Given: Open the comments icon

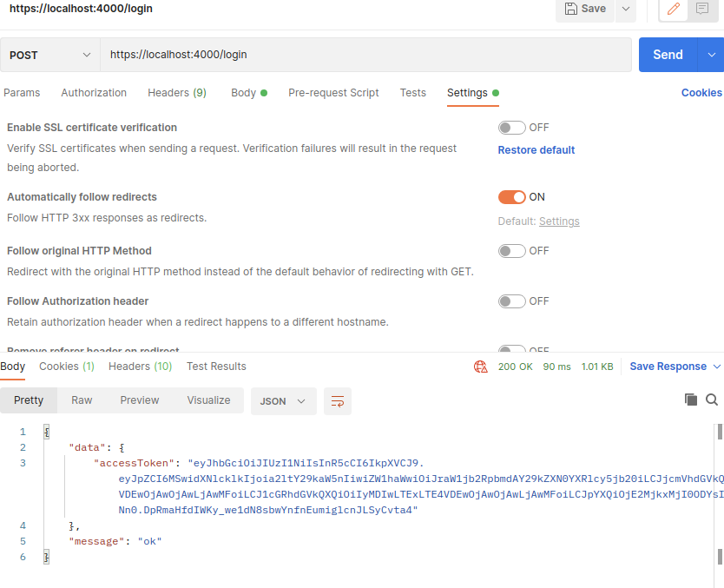Looking at the screenshot, I should tap(702, 9).
